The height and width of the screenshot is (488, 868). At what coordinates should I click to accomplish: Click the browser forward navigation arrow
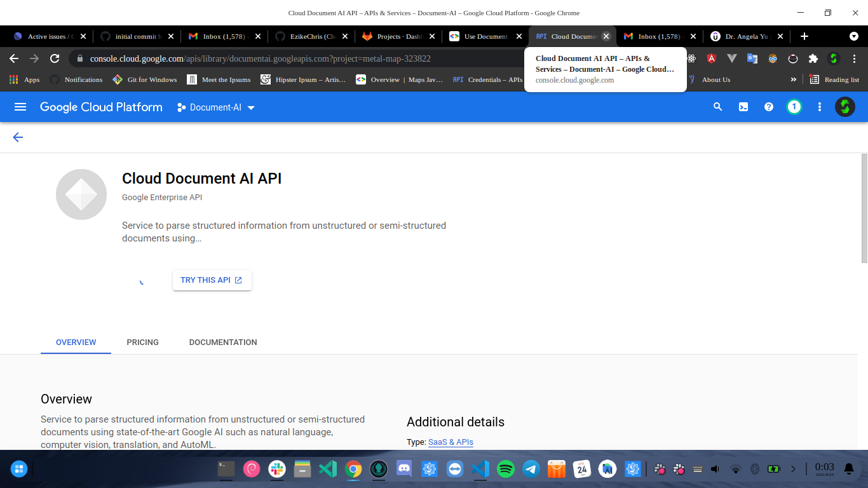pos(34,58)
